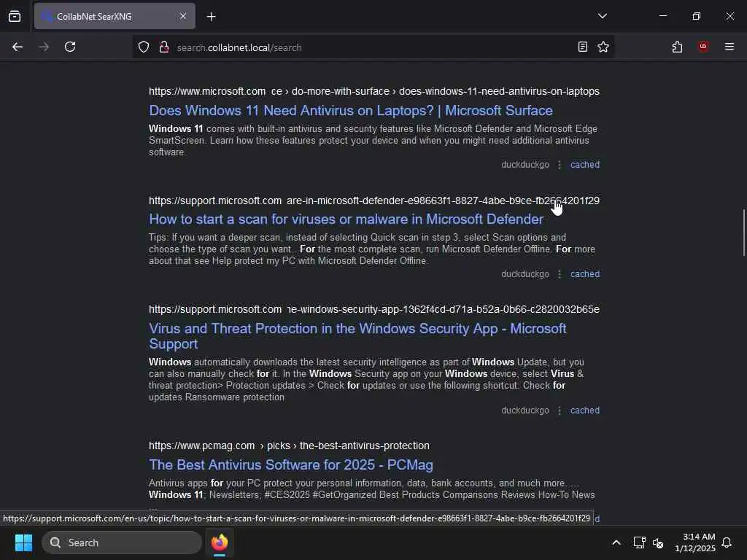Click the tracking protection shield icon

pyautogui.click(x=144, y=47)
